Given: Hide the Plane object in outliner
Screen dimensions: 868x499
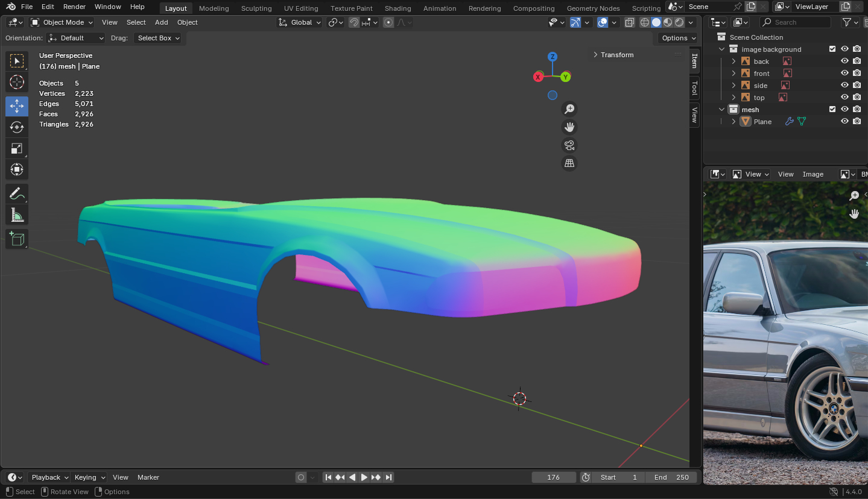Looking at the screenshot, I should [x=844, y=121].
